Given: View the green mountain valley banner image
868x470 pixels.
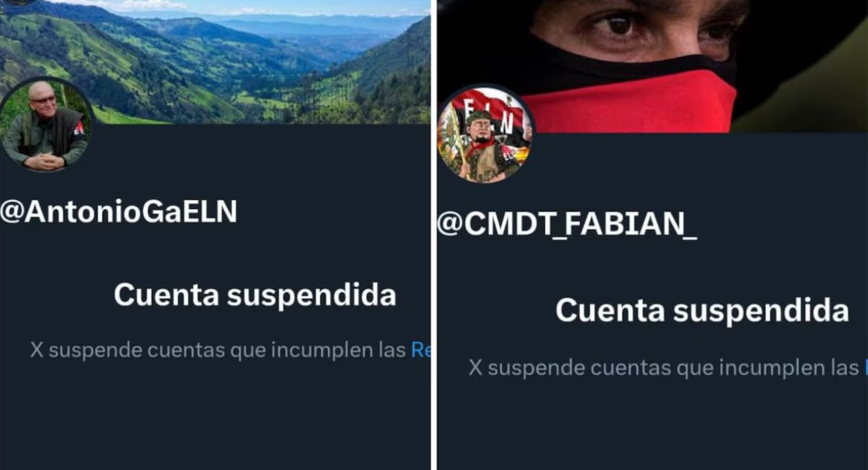Looking at the screenshot, I should pyautogui.click(x=215, y=61).
